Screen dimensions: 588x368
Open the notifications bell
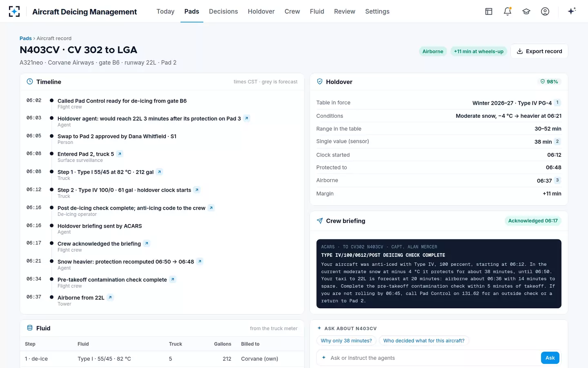[x=508, y=11]
